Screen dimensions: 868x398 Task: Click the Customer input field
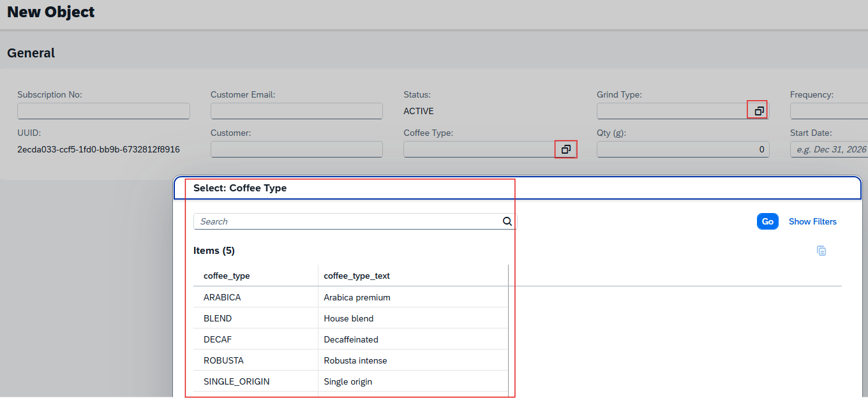click(x=296, y=149)
